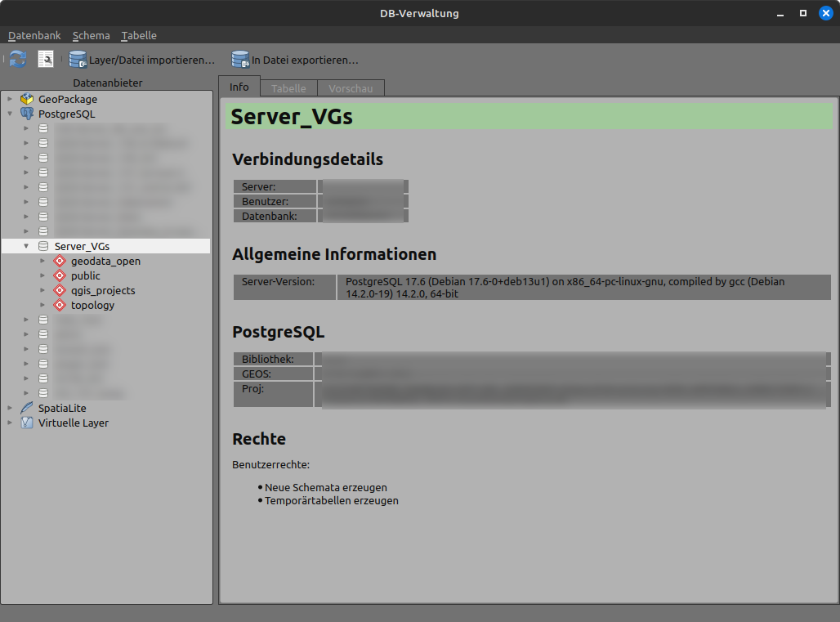Click the In Datei exportieren database icon
Viewport: 840px width, 622px height.
tap(240, 59)
